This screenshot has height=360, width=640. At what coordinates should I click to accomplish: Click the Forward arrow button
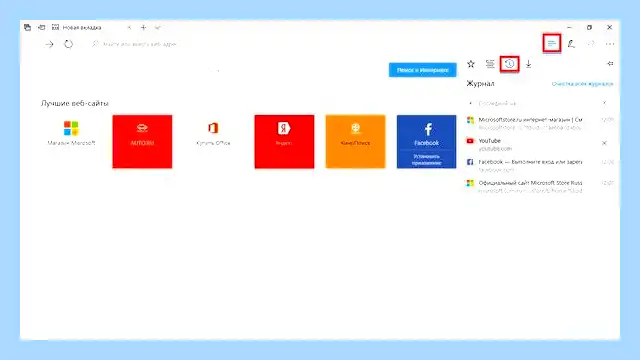[x=49, y=44]
